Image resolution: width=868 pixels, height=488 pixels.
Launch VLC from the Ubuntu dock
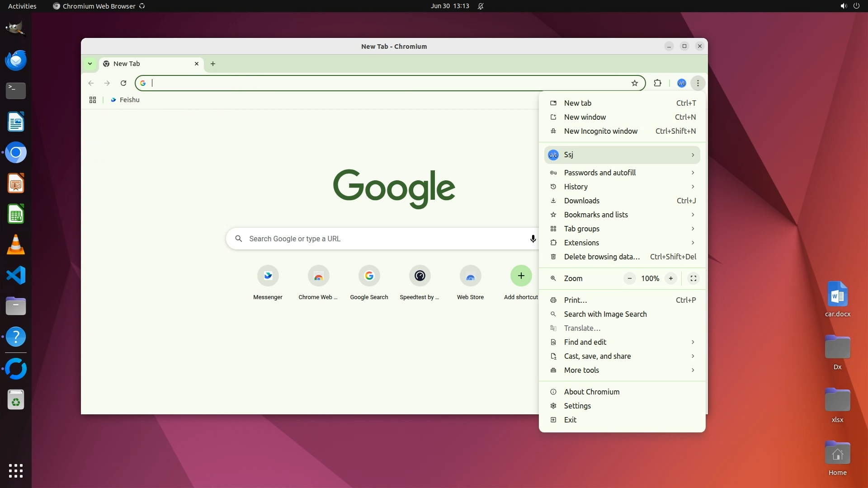coord(16,245)
